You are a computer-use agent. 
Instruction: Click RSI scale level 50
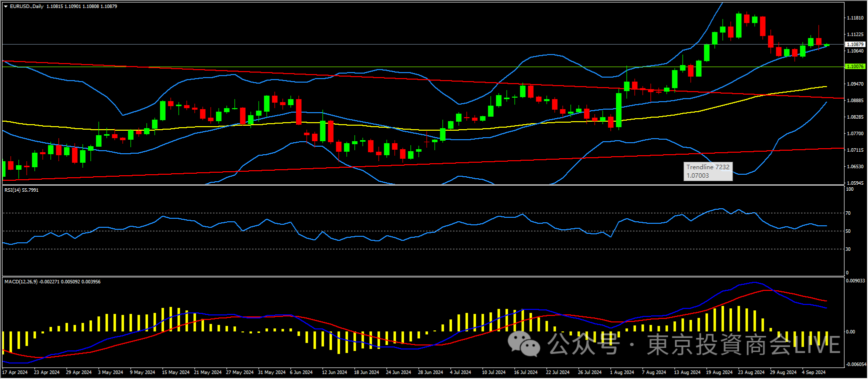848,231
